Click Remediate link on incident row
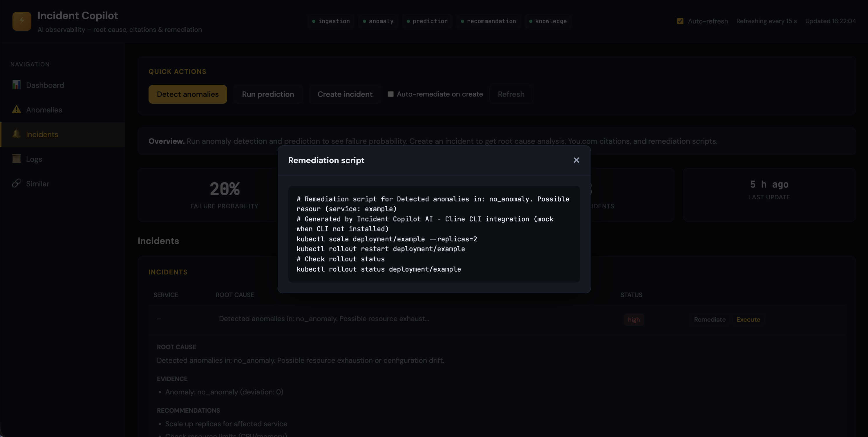868x437 pixels. pyautogui.click(x=709, y=320)
